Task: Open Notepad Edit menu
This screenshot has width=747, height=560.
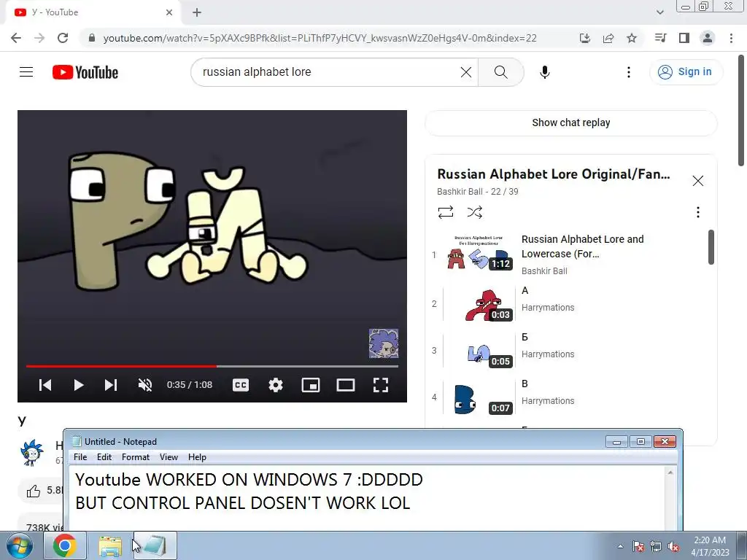Action: [x=104, y=457]
